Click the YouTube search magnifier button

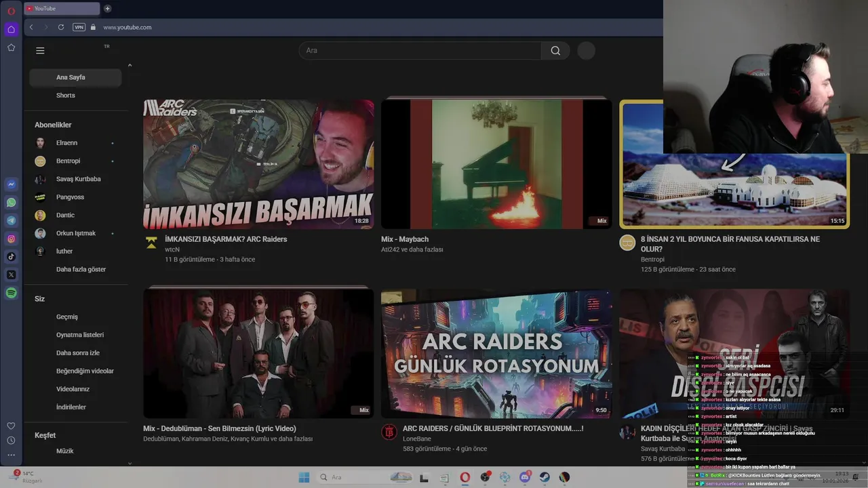pos(555,50)
